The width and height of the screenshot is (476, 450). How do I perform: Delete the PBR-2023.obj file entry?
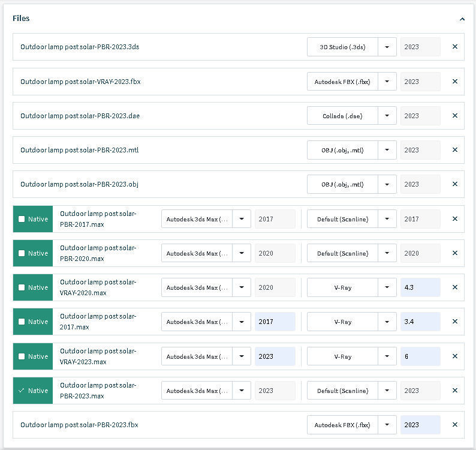coord(455,184)
